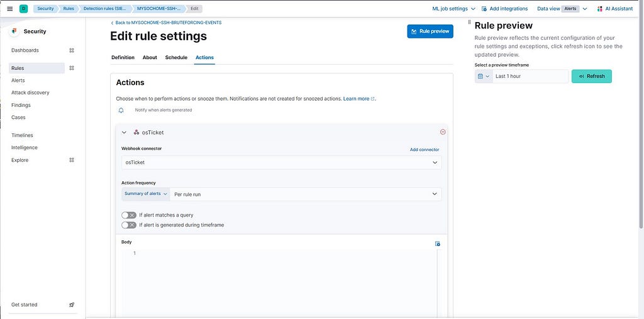Open Explore submenu grid icon

coord(72,160)
